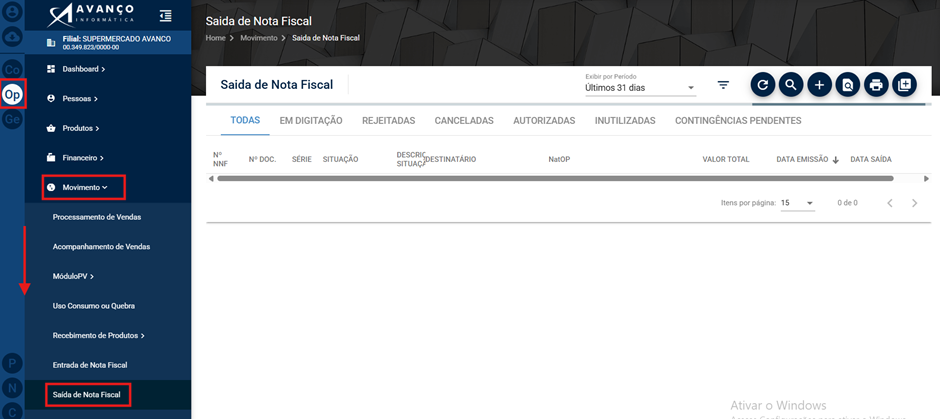Viewport: 940px width, 419px height.
Task: Select the Op module circle
Action: click(13, 94)
